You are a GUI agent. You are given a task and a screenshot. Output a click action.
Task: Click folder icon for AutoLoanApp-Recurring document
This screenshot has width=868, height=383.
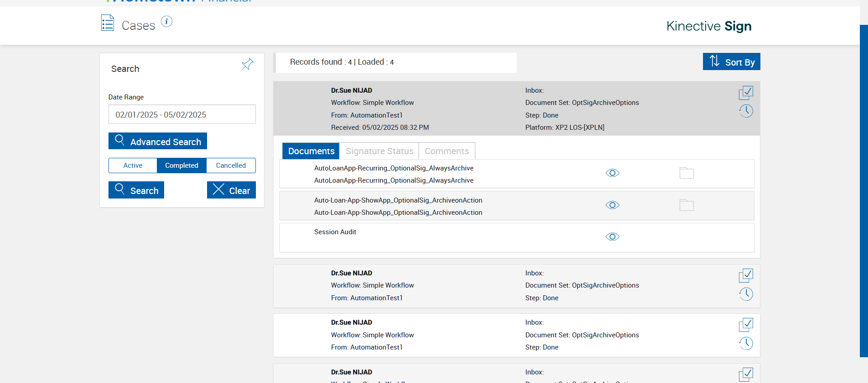686,173
